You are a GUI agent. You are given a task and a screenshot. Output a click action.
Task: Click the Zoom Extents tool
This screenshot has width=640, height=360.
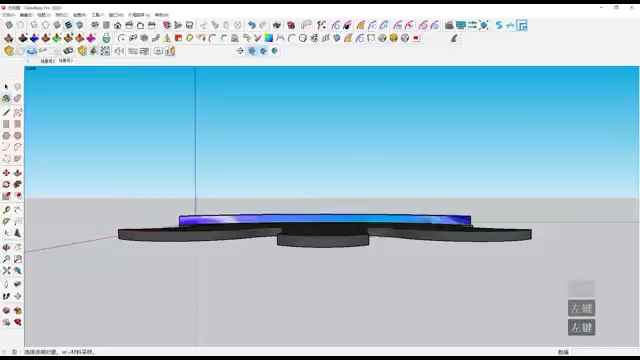point(6,271)
